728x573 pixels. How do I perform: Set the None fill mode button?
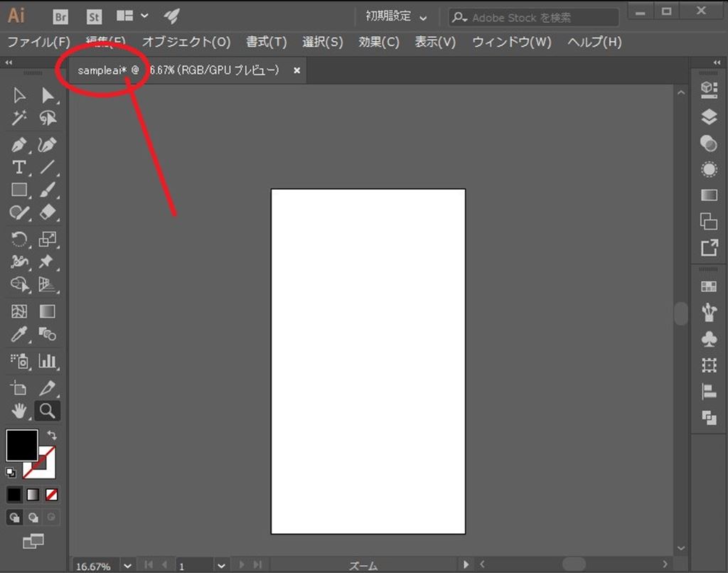point(52,494)
